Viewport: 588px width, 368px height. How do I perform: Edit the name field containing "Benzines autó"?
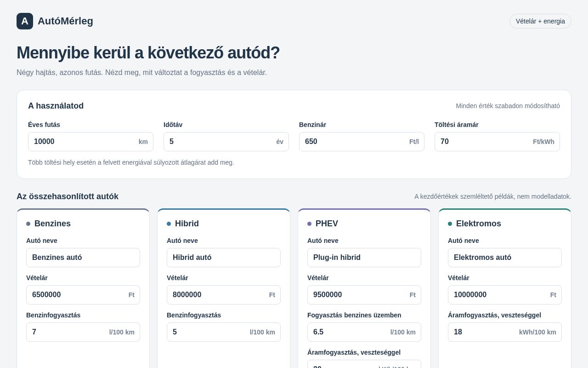click(x=83, y=258)
